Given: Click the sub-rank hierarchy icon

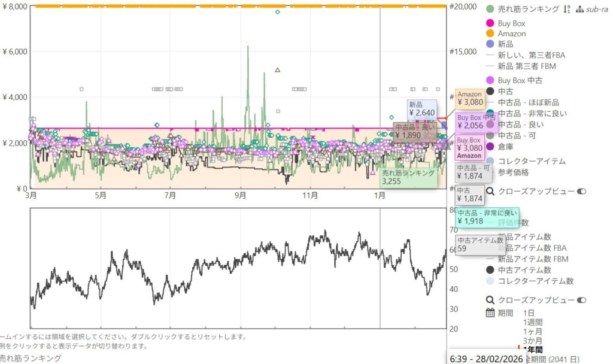Looking at the screenshot, I should tap(579, 9).
